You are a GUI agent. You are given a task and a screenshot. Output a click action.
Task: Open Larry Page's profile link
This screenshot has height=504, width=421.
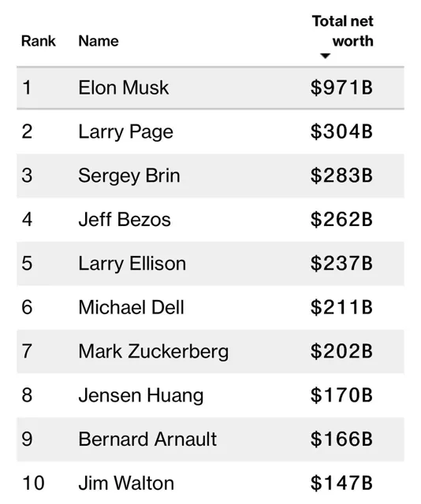[126, 132]
